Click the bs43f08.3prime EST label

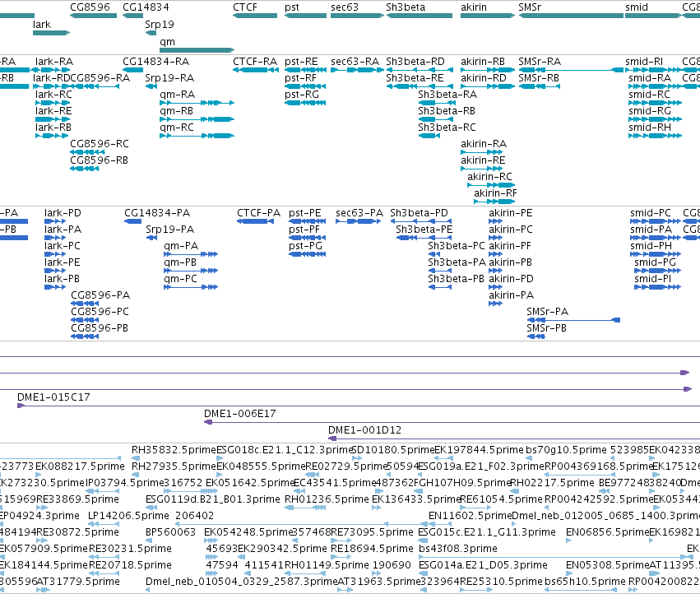tap(458, 549)
